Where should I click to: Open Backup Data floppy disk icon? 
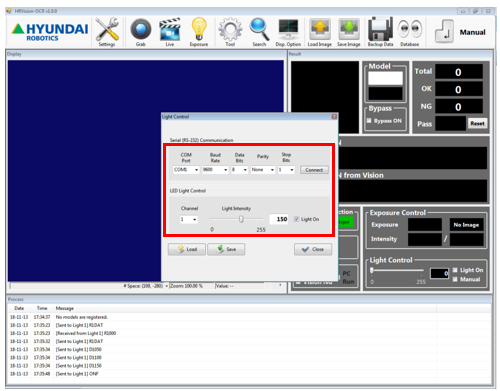coord(380,29)
